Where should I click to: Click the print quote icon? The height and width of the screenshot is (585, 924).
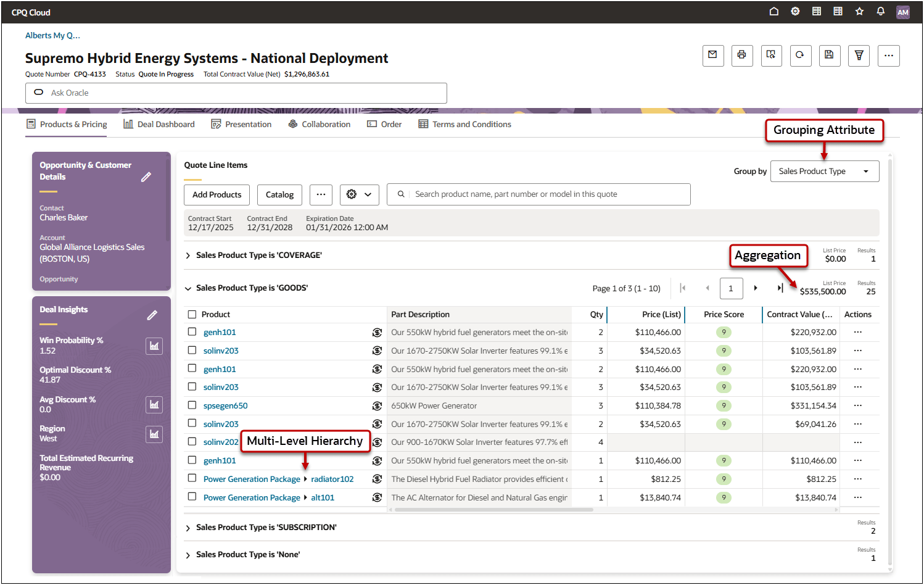(742, 56)
